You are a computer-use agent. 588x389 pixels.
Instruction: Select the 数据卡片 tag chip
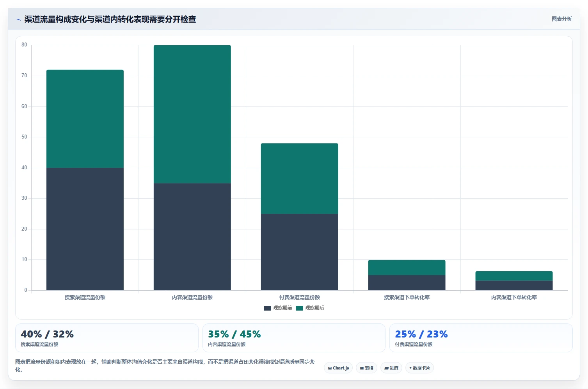tap(419, 368)
